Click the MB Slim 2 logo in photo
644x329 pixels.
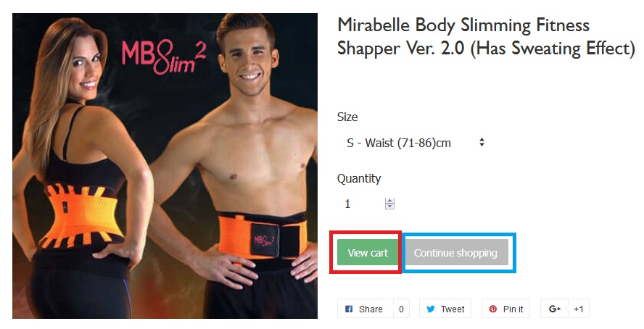click(163, 58)
